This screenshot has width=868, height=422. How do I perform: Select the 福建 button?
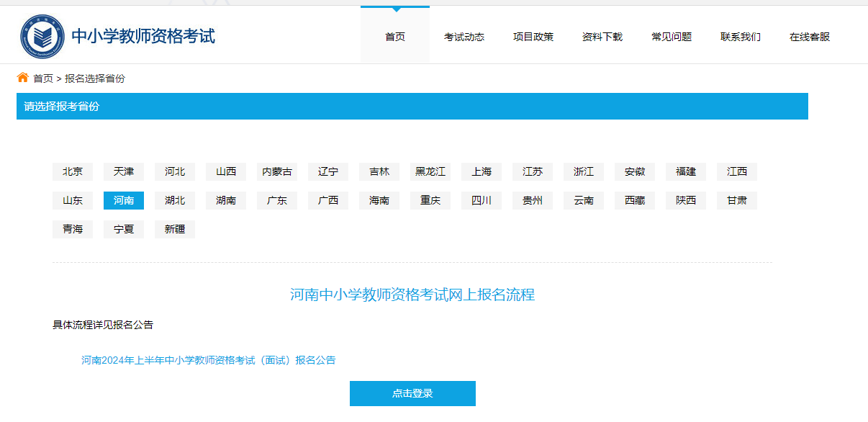click(x=686, y=171)
